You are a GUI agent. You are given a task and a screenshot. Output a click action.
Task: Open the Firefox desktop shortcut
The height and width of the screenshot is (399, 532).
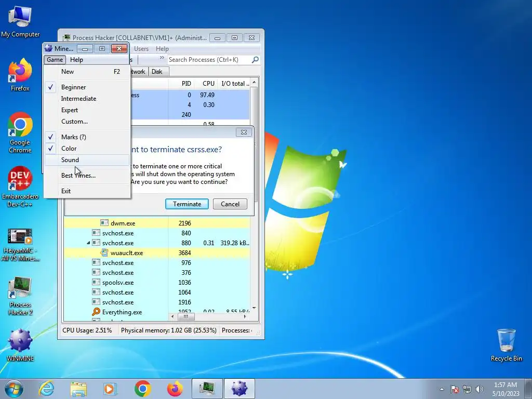click(20, 75)
